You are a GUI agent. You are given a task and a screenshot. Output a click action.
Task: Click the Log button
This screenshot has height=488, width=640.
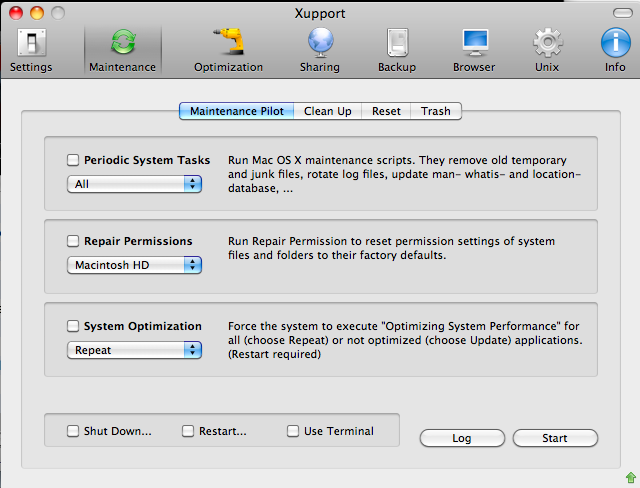(462, 438)
